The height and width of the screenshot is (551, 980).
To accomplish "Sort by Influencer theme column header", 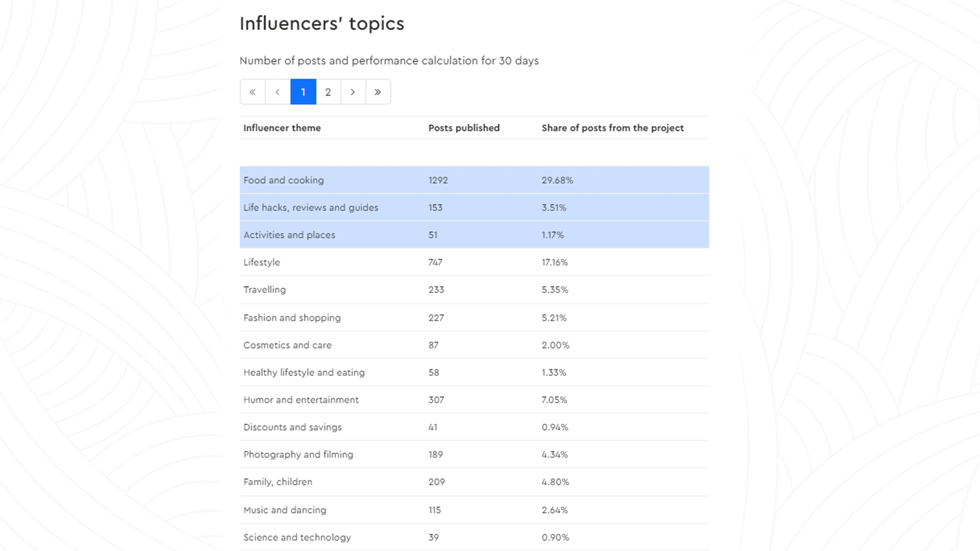I will [x=282, y=128].
